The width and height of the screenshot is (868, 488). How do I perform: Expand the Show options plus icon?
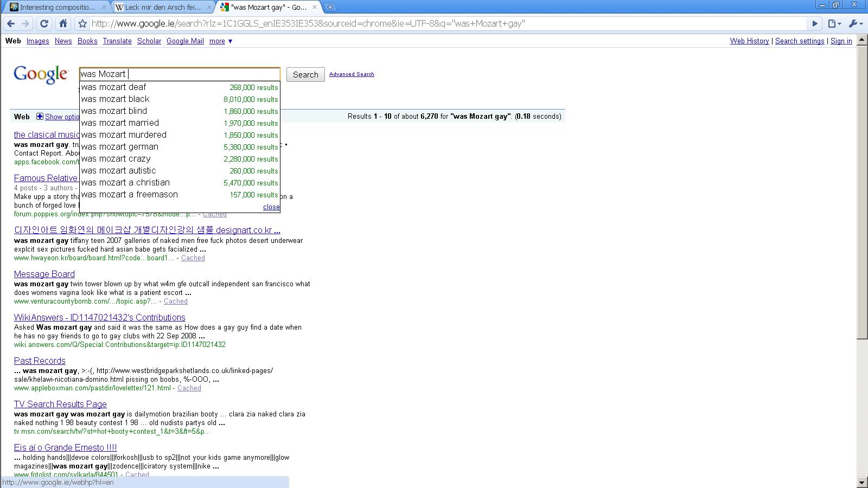point(40,117)
